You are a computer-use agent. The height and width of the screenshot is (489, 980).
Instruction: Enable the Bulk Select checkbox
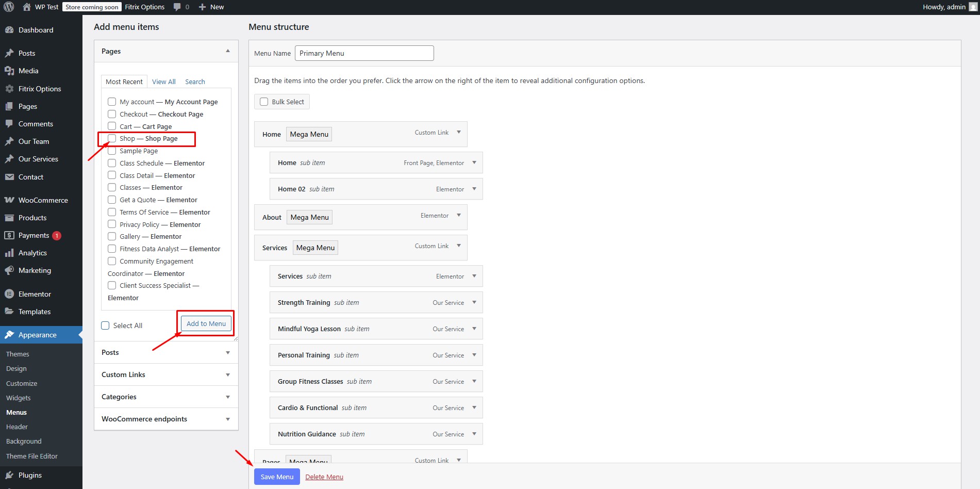[x=264, y=102]
